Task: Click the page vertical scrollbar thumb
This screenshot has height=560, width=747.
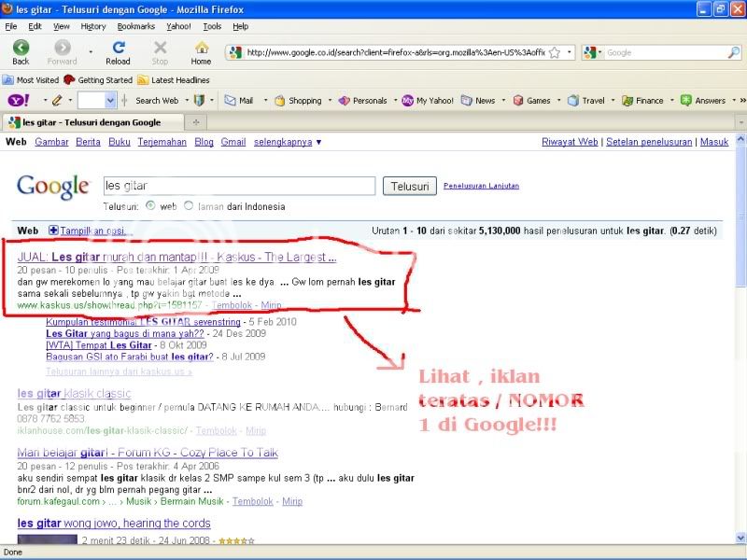Action: tap(740, 216)
